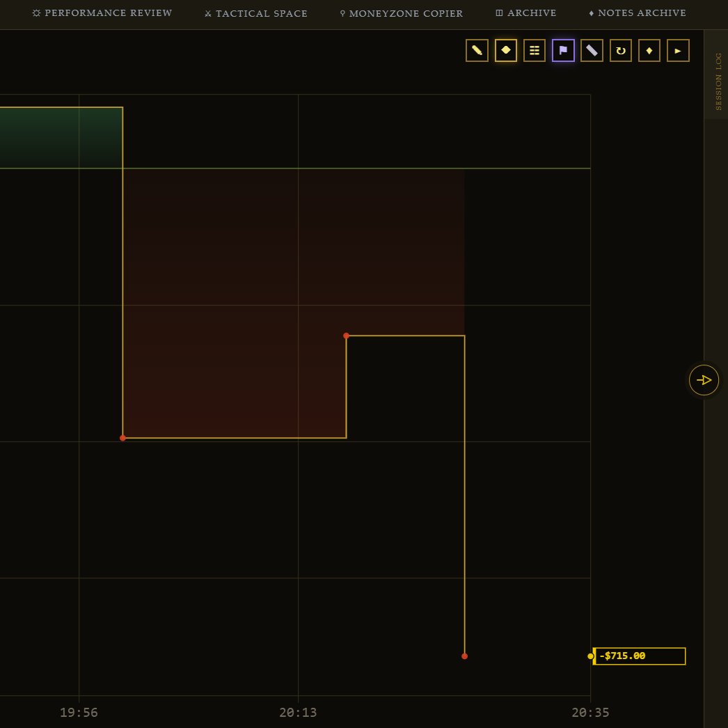This screenshot has height=728, width=728.
Task: Click the circular refresh arrow icon
Action: pos(621,51)
